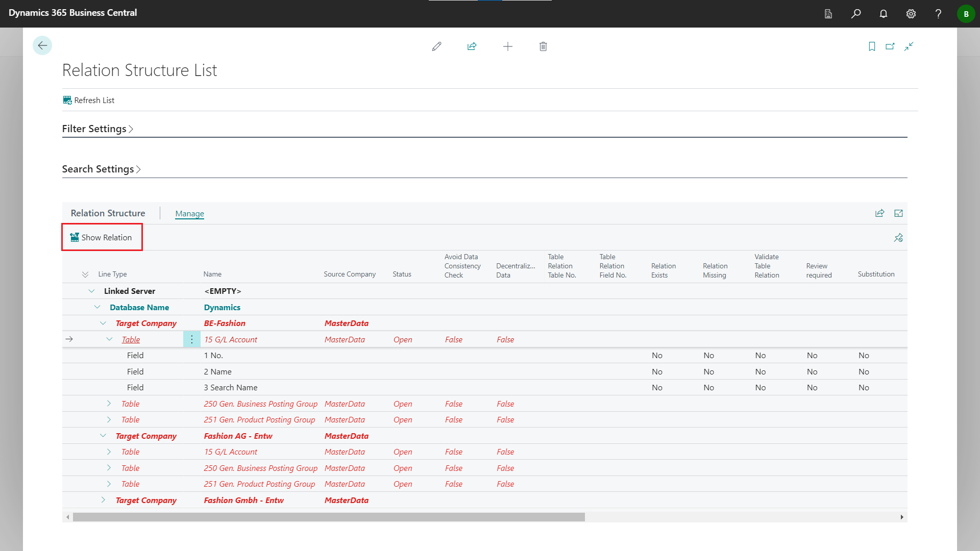The width and height of the screenshot is (980, 551).
Task: Select the field row 2 Name
Action: pos(484,371)
